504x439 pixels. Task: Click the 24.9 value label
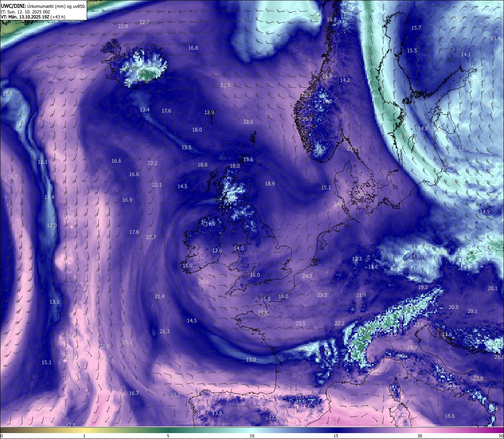click(451, 387)
